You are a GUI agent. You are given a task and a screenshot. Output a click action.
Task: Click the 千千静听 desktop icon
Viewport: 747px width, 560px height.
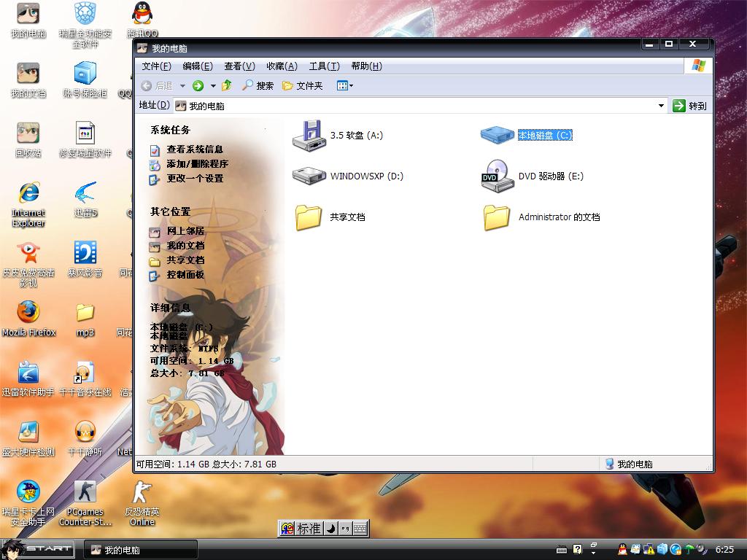(x=85, y=439)
